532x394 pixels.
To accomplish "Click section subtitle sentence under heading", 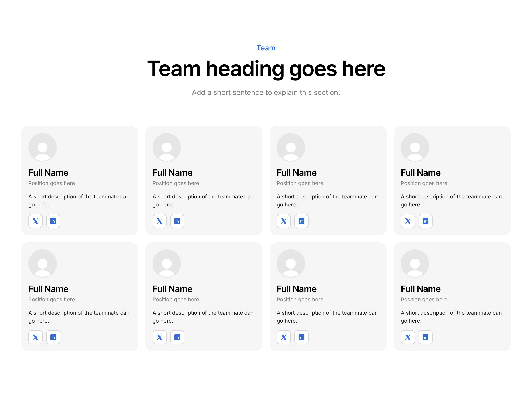I will [266, 92].
